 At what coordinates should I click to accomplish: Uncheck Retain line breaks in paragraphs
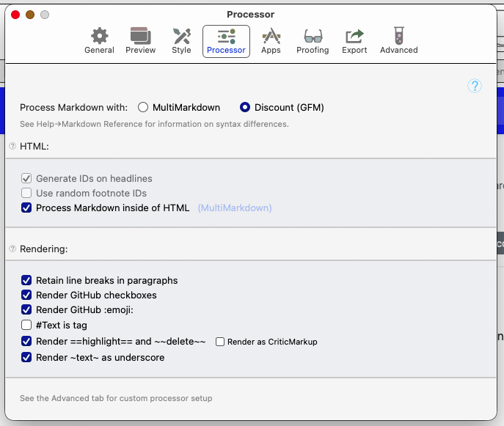pyautogui.click(x=26, y=280)
